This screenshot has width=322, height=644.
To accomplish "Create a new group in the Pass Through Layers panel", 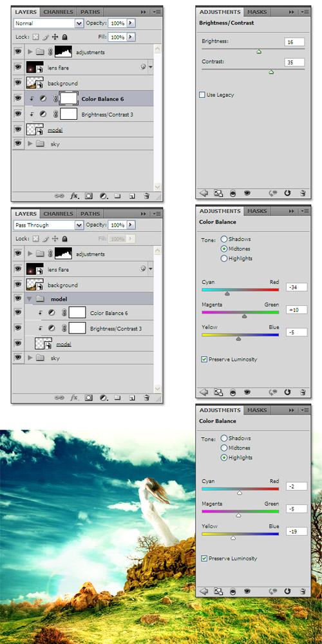I will [117, 397].
